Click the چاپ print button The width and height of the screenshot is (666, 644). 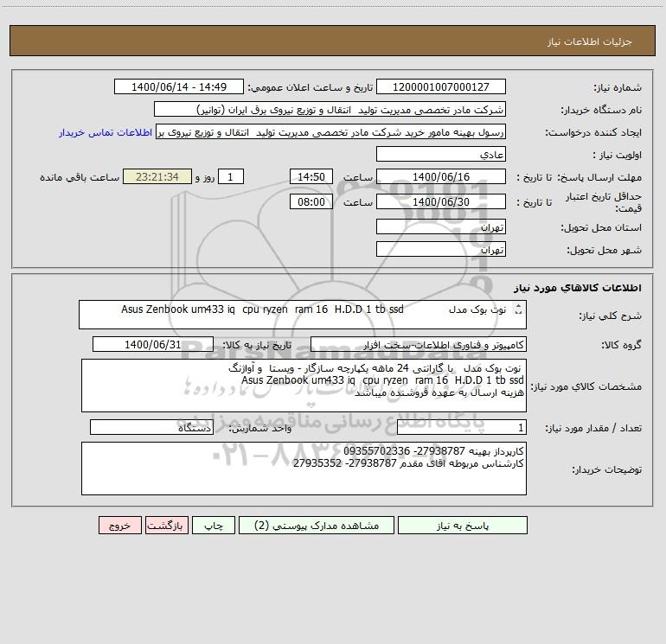(x=214, y=525)
